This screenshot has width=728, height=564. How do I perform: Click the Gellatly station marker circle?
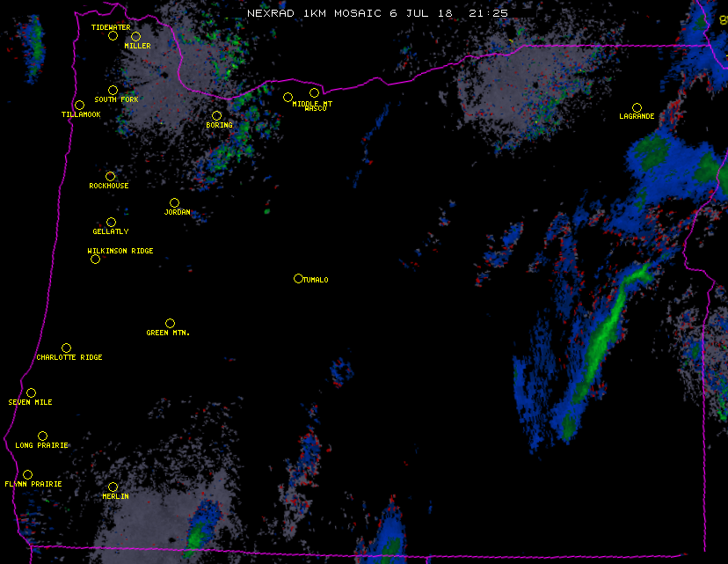[x=111, y=222]
